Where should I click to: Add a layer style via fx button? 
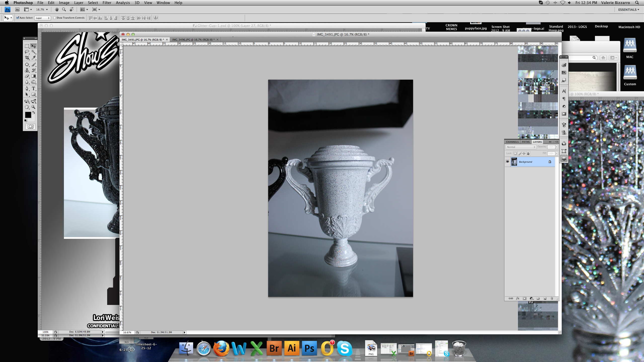pyautogui.click(x=517, y=298)
